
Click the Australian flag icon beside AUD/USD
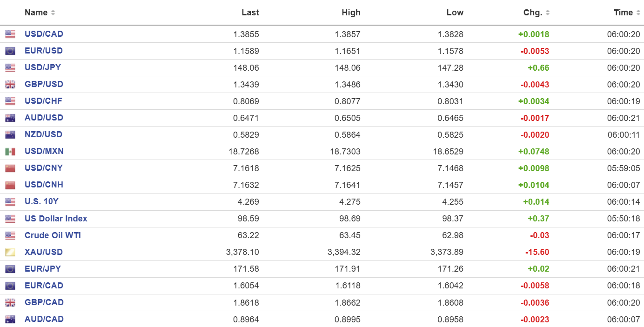coord(10,118)
